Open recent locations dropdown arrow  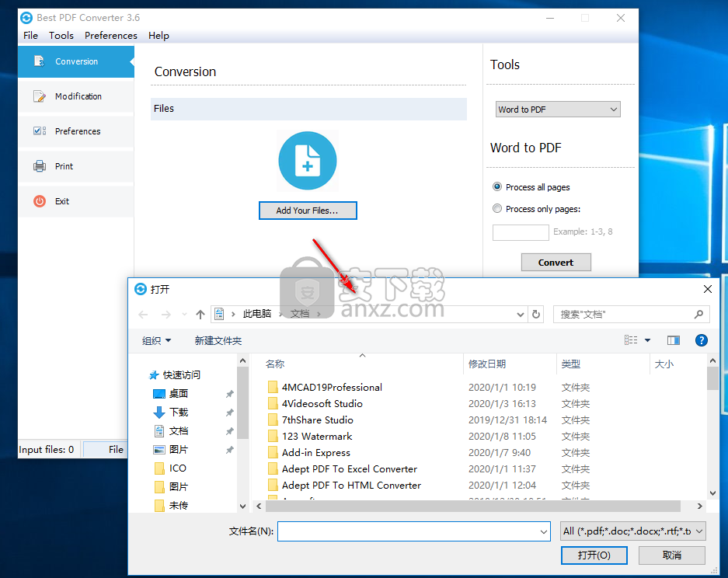click(x=184, y=315)
